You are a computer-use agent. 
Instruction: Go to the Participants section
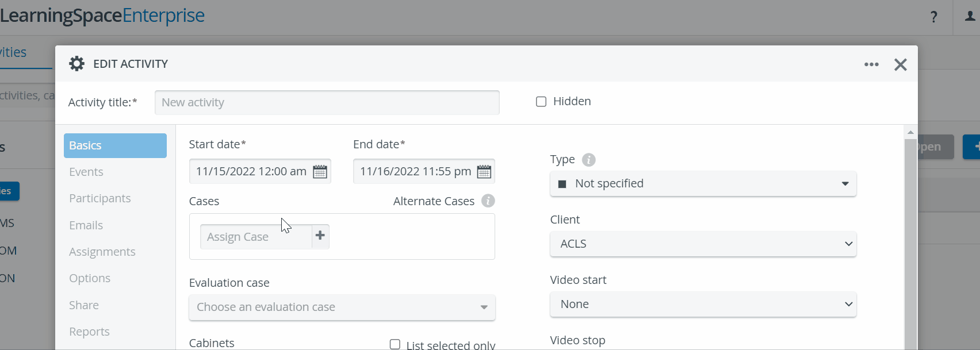point(100,198)
